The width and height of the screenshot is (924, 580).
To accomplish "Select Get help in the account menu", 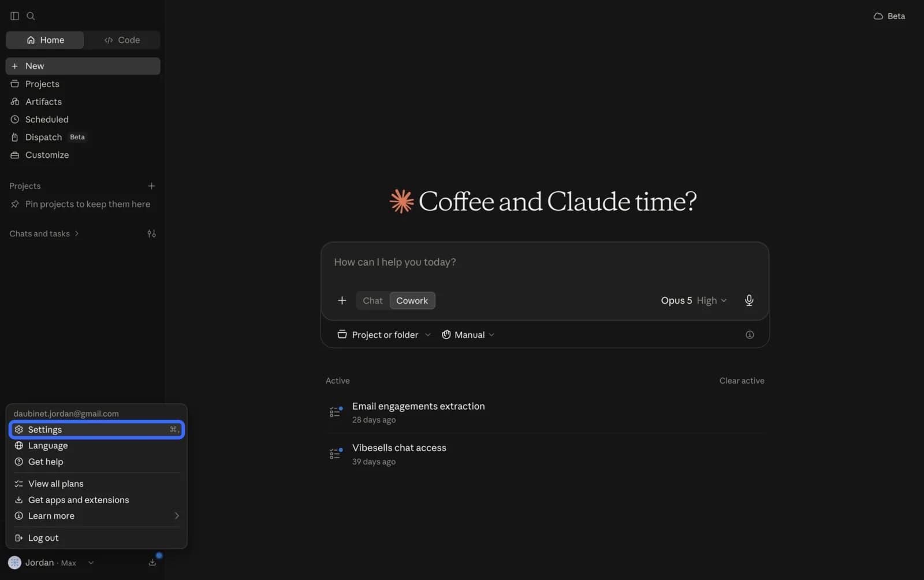I will (96, 462).
